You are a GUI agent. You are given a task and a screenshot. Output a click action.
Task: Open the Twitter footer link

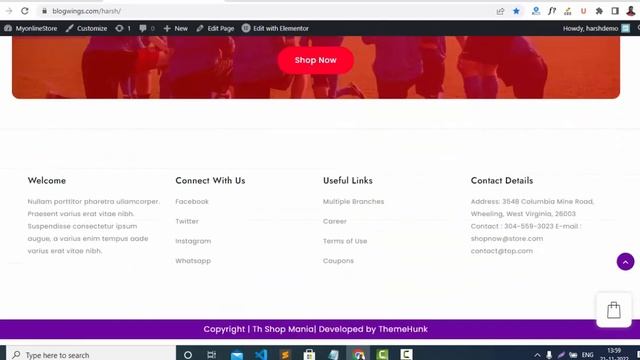click(187, 221)
